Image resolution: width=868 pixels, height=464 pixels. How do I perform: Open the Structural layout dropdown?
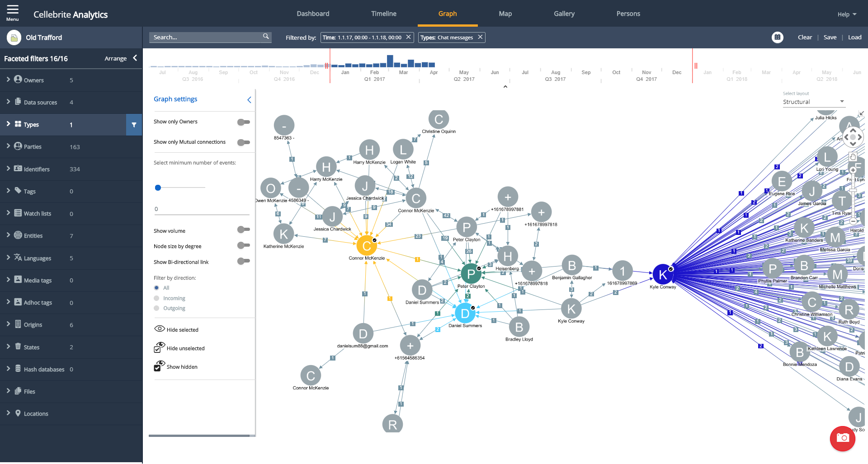point(814,102)
